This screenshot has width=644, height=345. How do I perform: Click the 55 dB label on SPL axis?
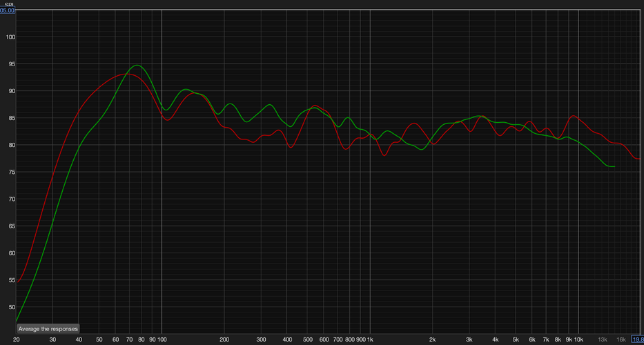coord(12,281)
